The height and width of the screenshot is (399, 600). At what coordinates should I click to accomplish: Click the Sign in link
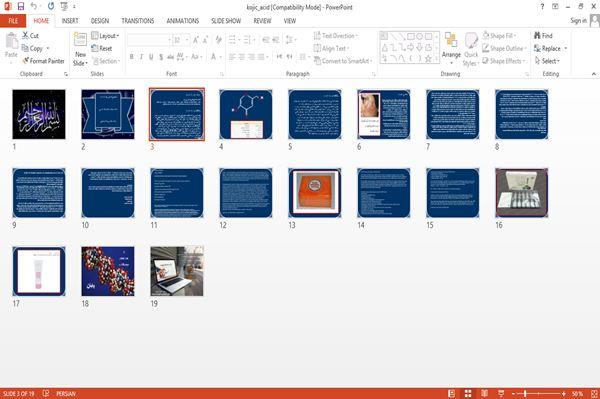(578, 21)
